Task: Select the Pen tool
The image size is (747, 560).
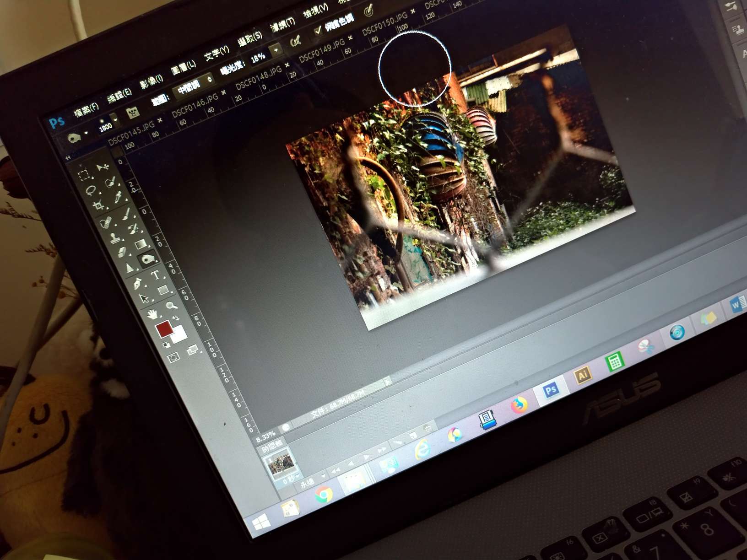Action: click(137, 284)
